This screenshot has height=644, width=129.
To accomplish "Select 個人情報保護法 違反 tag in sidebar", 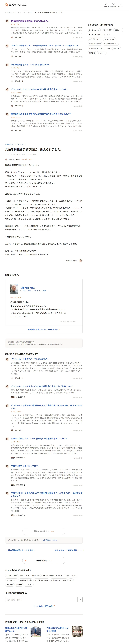I will click(111, 44).
